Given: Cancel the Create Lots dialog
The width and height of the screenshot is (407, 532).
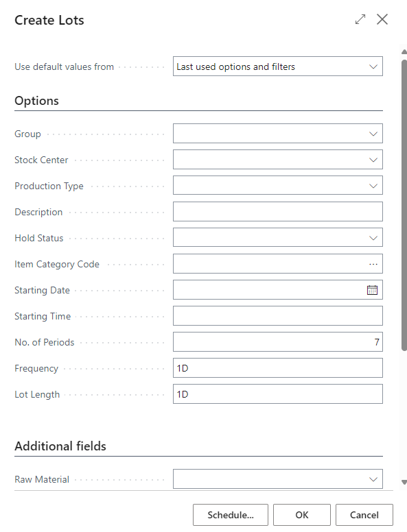Looking at the screenshot, I should (x=364, y=515).
